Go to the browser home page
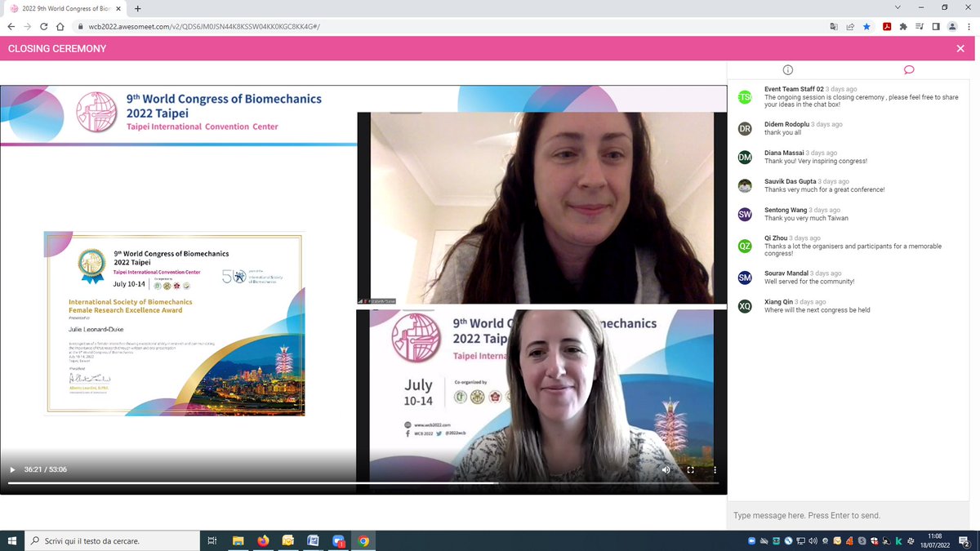This screenshot has height=551, width=980. [60, 26]
